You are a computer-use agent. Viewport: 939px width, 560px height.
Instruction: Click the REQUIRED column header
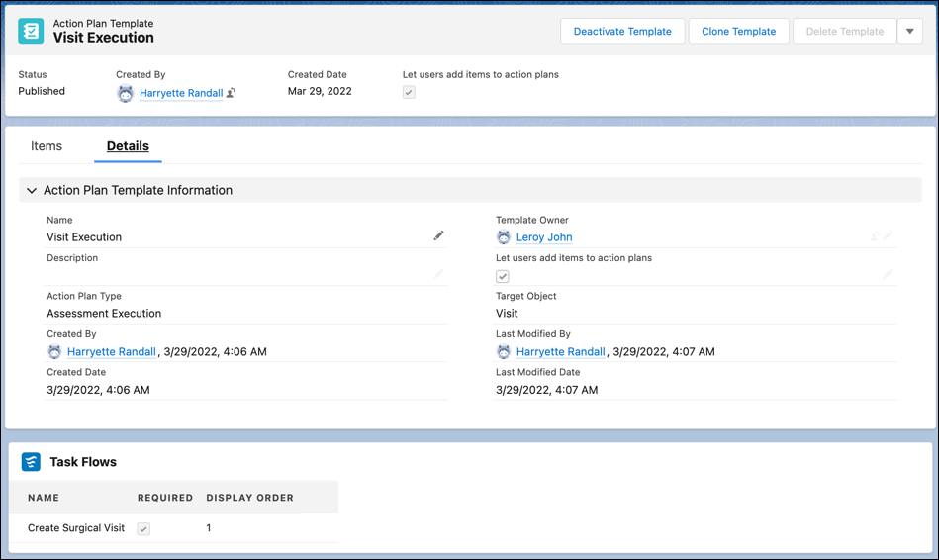[x=165, y=498]
